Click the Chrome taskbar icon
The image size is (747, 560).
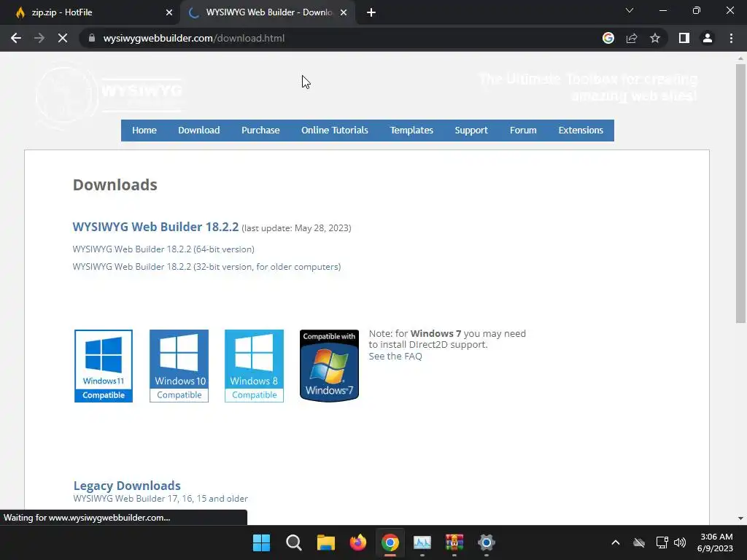coord(390,542)
